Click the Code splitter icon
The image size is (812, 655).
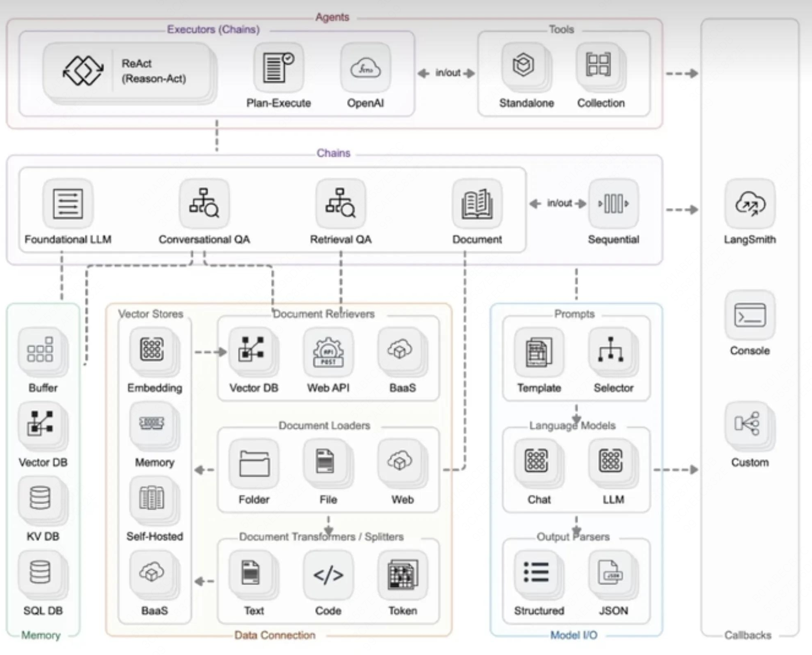(328, 575)
